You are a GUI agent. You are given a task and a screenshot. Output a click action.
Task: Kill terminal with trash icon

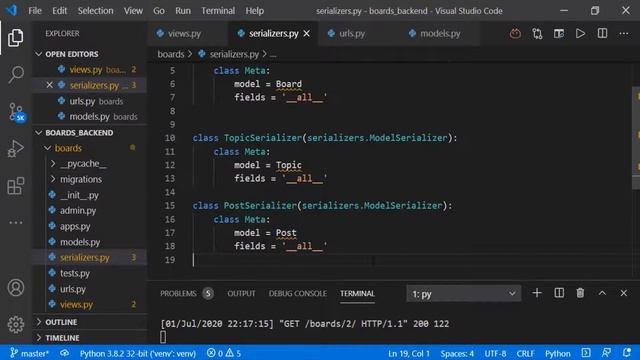pos(580,293)
